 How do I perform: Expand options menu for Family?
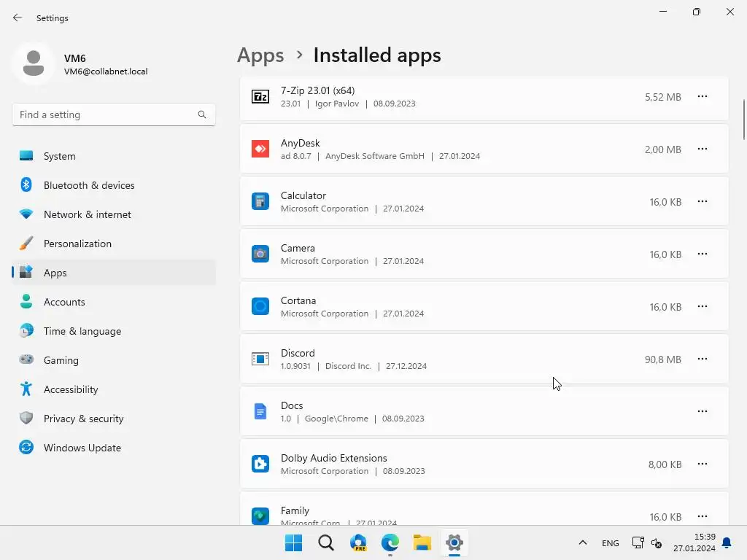[x=703, y=516]
